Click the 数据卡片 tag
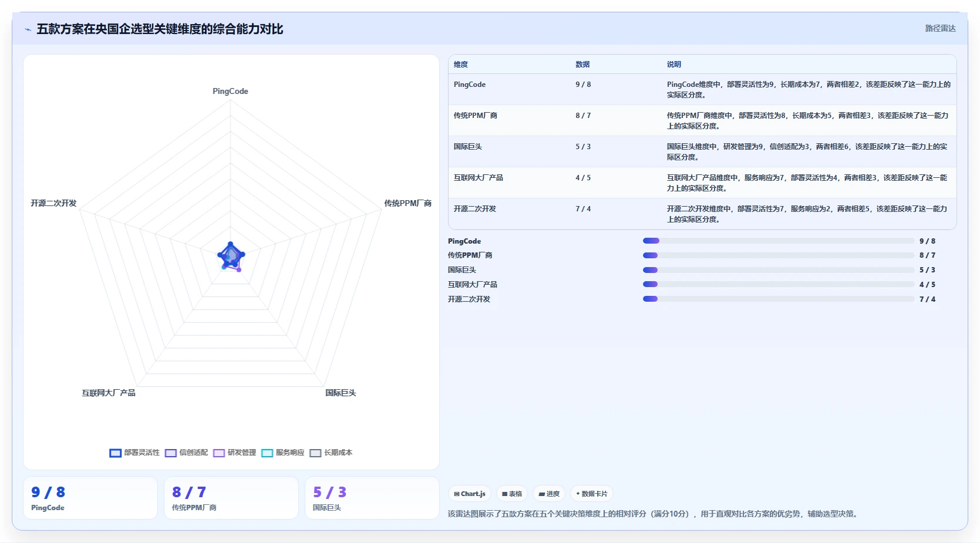The image size is (980, 543). pyautogui.click(x=591, y=494)
